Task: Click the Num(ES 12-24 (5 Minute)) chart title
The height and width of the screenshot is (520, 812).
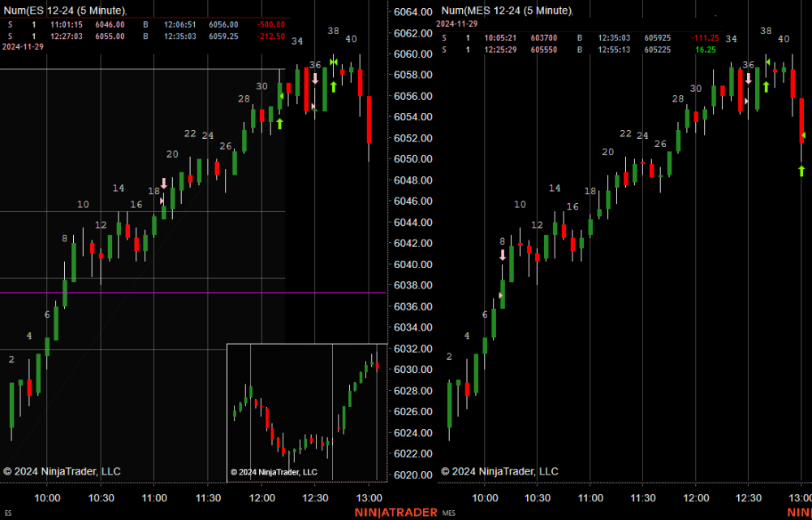Action: point(65,11)
